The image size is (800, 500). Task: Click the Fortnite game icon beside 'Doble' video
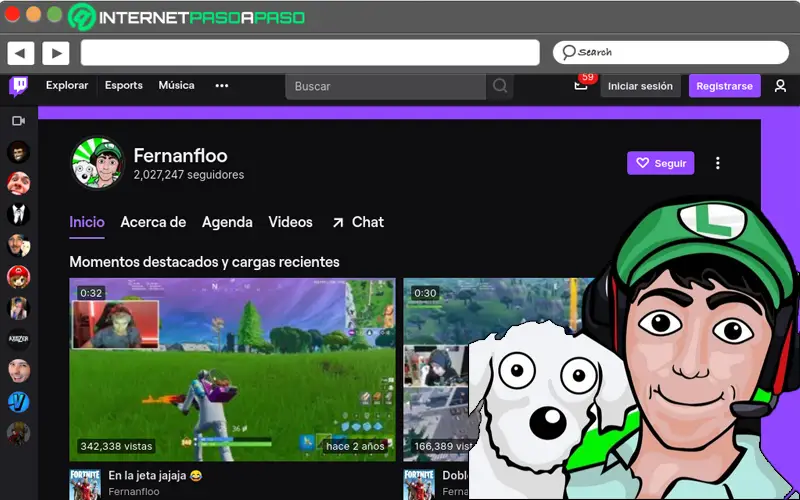[x=419, y=485]
